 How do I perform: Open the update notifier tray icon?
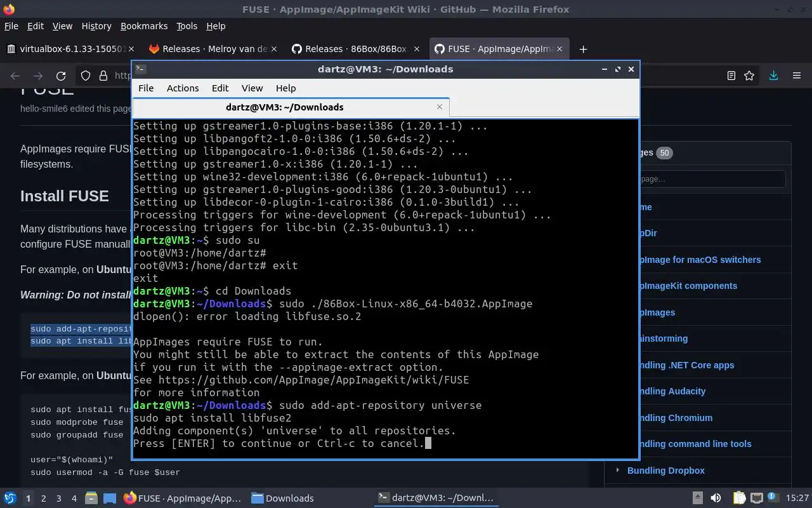(773, 498)
